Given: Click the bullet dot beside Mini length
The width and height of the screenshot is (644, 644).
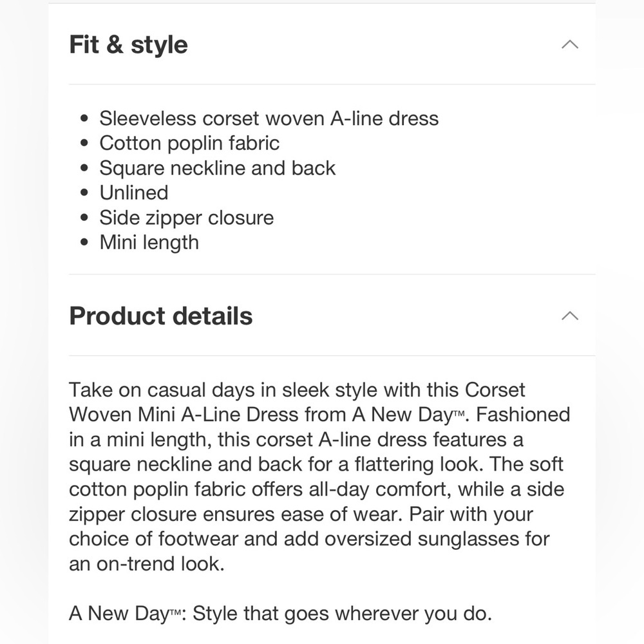Looking at the screenshot, I should coord(84,242).
